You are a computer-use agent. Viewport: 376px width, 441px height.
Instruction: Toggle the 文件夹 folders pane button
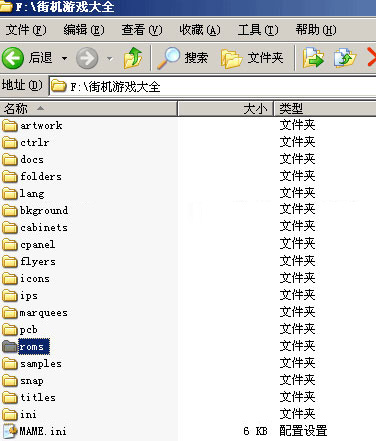252,58
